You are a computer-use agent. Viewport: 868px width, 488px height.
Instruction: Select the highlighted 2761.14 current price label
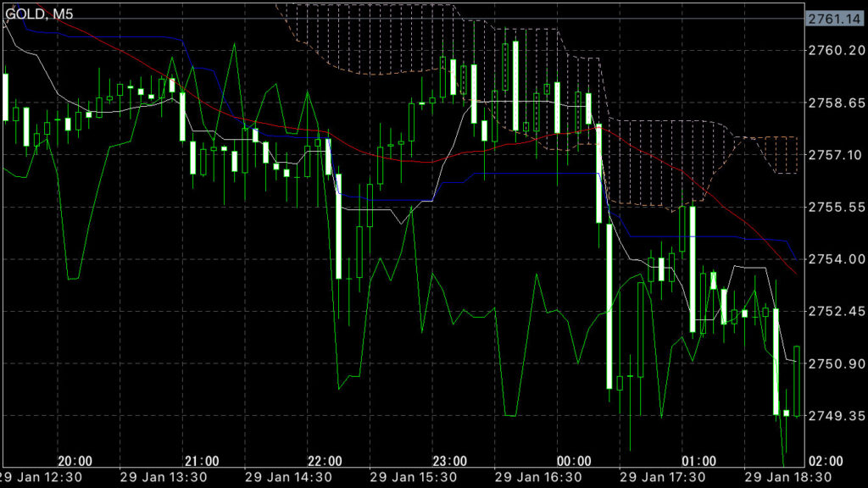(x=834, y=19)
